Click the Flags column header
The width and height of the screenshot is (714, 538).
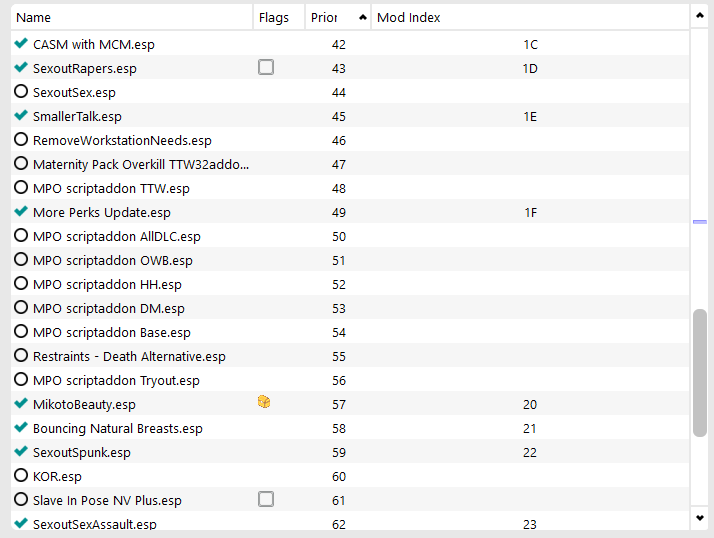(279, 17)
